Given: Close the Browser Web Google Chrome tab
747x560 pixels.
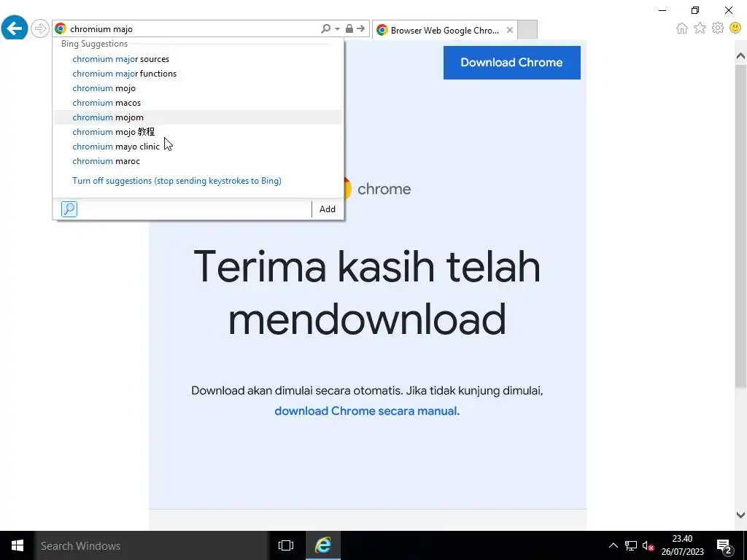Looking at the screenshot, I should coord(510,30).
